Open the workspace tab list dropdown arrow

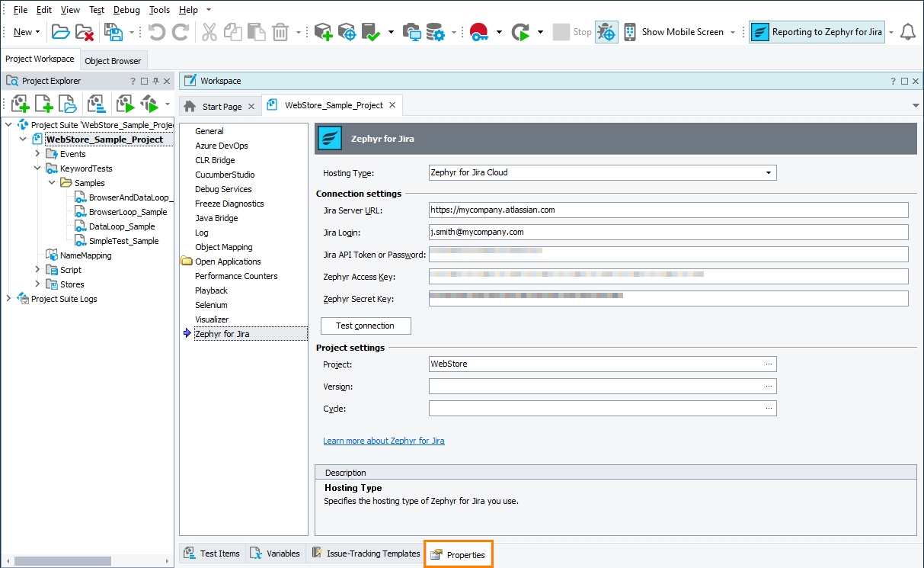click(x=915, y=105)
